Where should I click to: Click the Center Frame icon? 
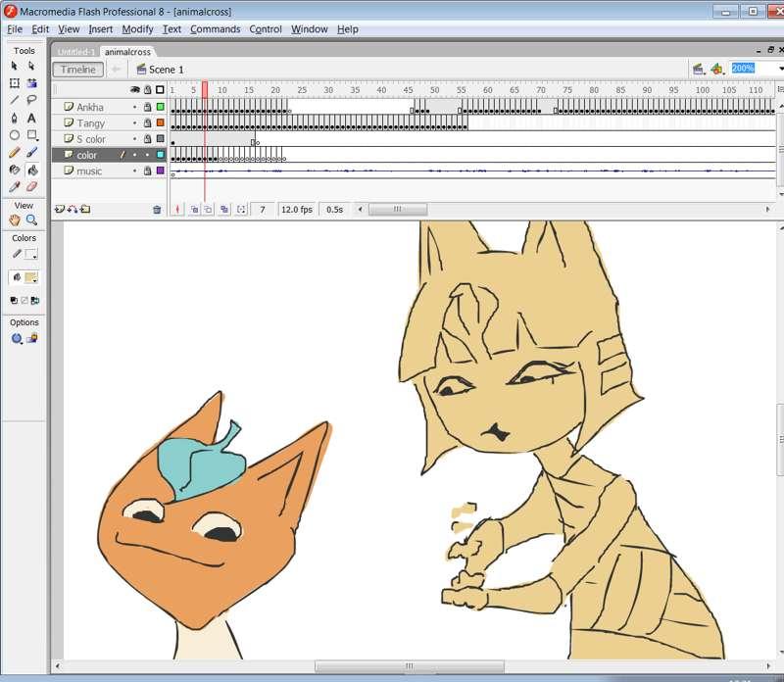coord(177,210)
